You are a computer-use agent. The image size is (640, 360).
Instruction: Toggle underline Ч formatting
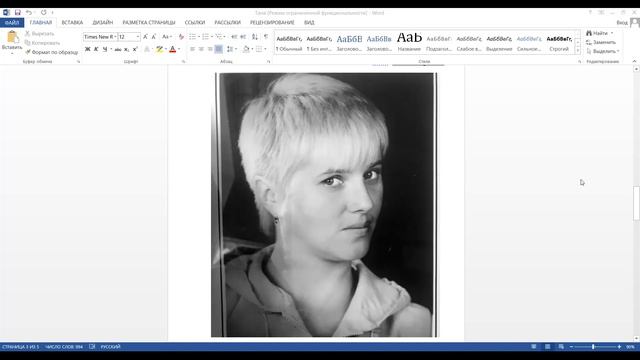pyautogui.click(x=105, y=49)
